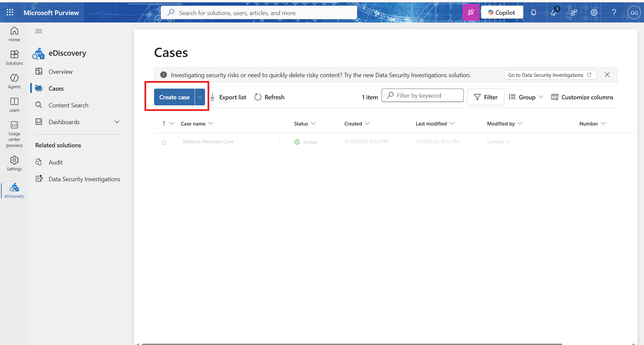The image size is (644, 345).
Task: Click the Active status cell
Action: 305,142
